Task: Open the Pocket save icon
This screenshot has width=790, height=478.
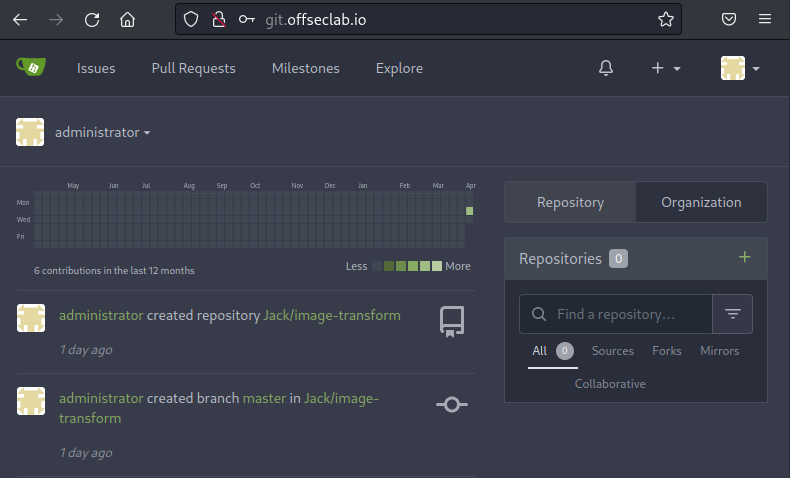Action: (730, 19)
